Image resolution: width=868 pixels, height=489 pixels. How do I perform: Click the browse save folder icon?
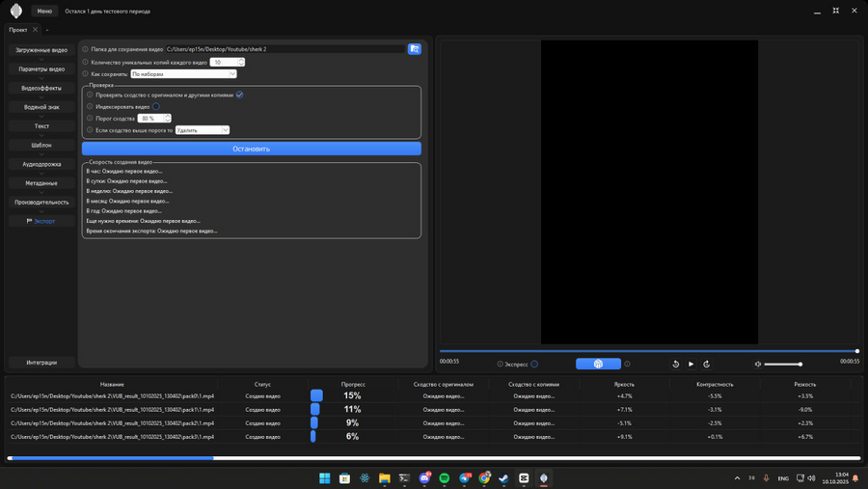pos(415,49)
